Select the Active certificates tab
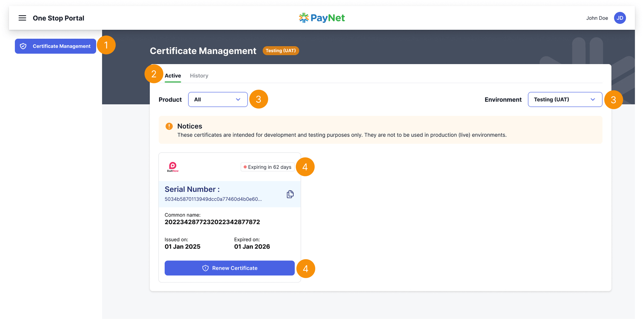The image size is (644, 319). pyautogui.click(x=173, y=76)
